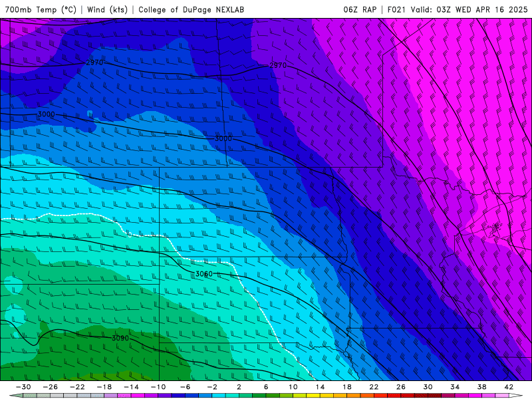532x399 pixels.
Task: Click the "18" color scale value
Action: click(x=346, y=387)
